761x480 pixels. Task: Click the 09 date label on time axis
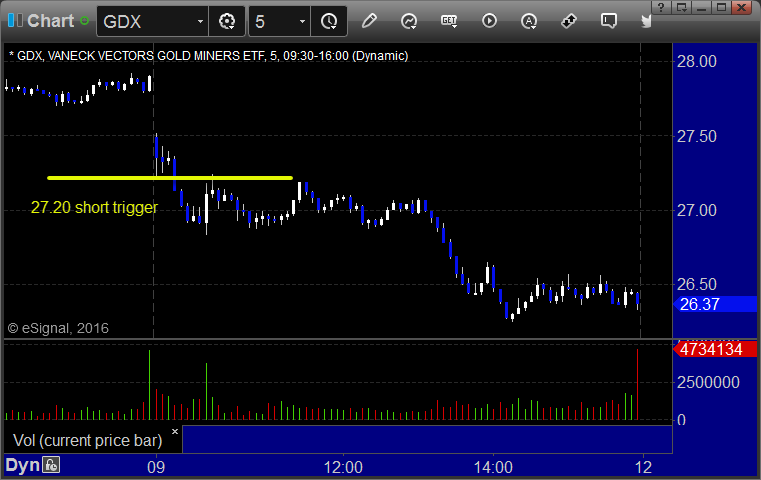[x=156, y=467]
